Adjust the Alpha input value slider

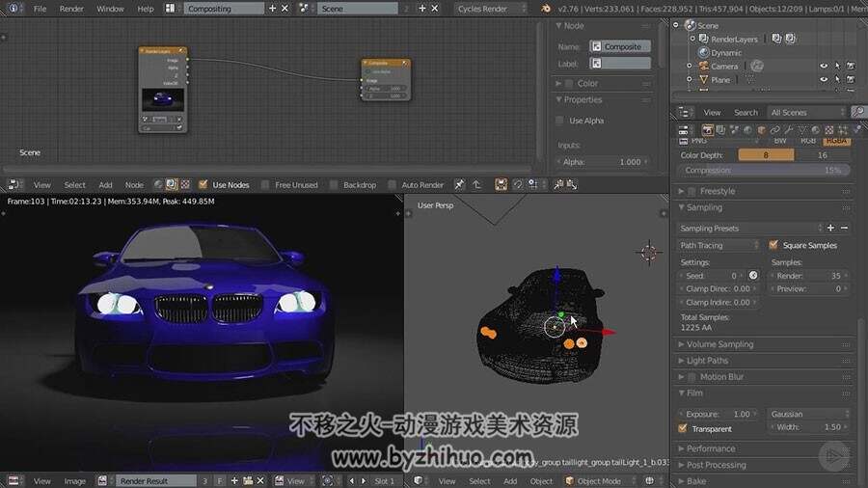[603, 162]
